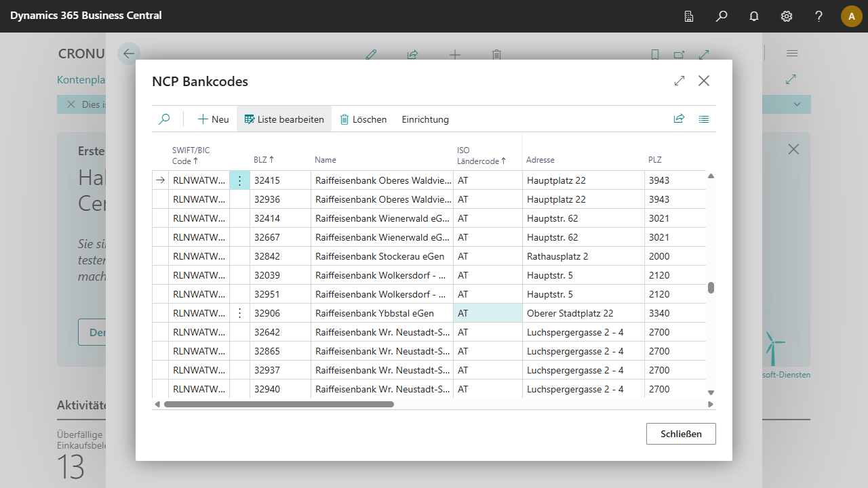This screenshot has width=868, height=488.
Task: Click the address Oberer Stadtplatz 22
Action: [x=570, y=313]
